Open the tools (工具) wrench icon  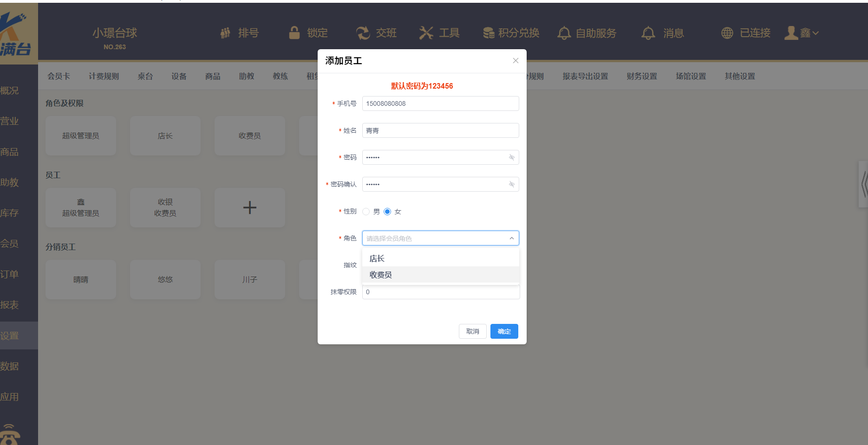[x=426, y=33]
